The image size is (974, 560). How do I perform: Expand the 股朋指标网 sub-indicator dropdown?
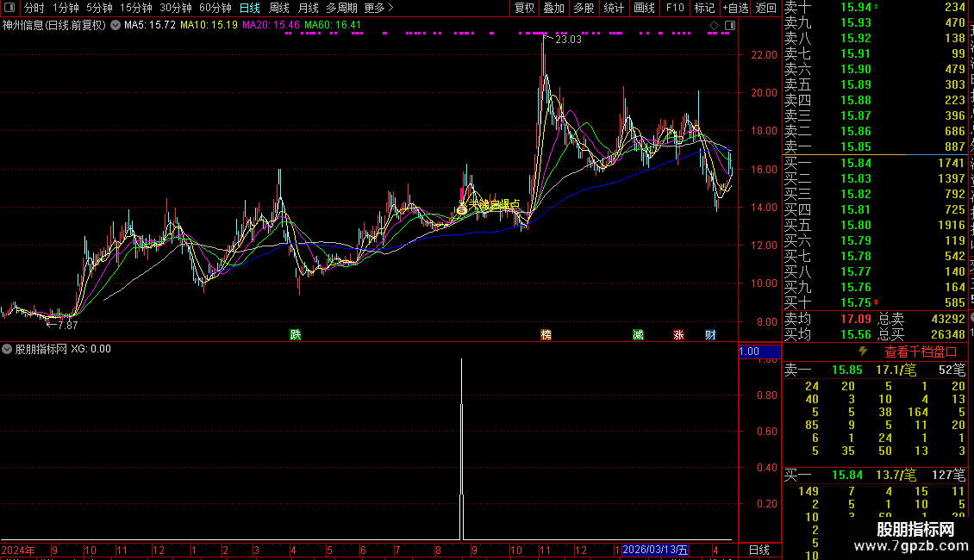click(8, 349)
